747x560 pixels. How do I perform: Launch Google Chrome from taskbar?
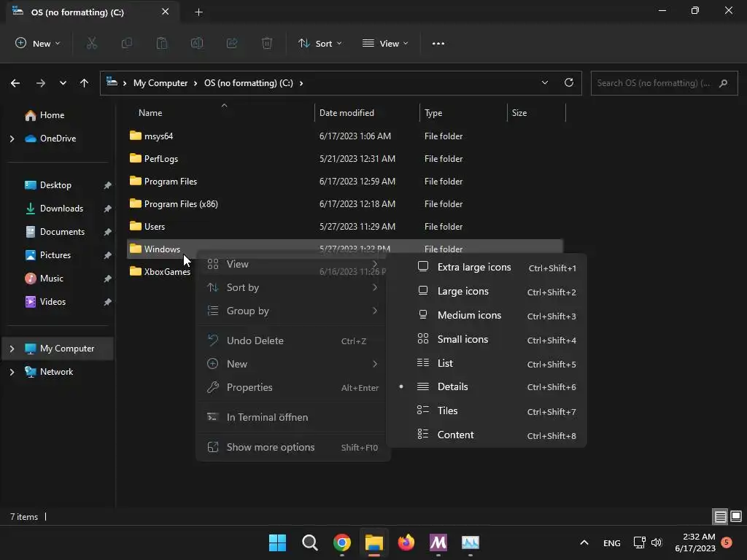342,542
